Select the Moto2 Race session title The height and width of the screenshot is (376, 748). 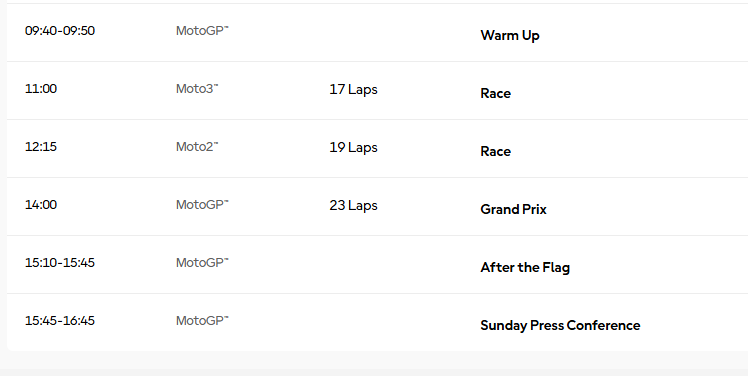point(495,151)
